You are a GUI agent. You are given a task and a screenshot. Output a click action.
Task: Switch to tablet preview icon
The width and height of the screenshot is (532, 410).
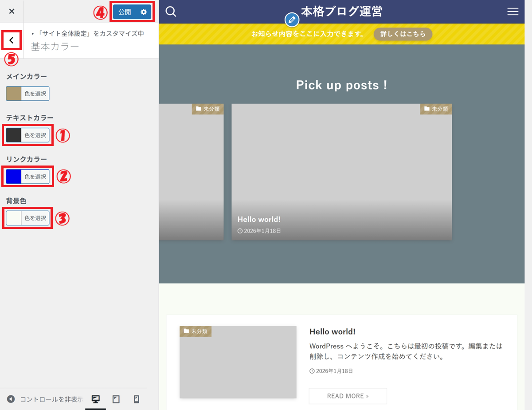pos(116,399)
